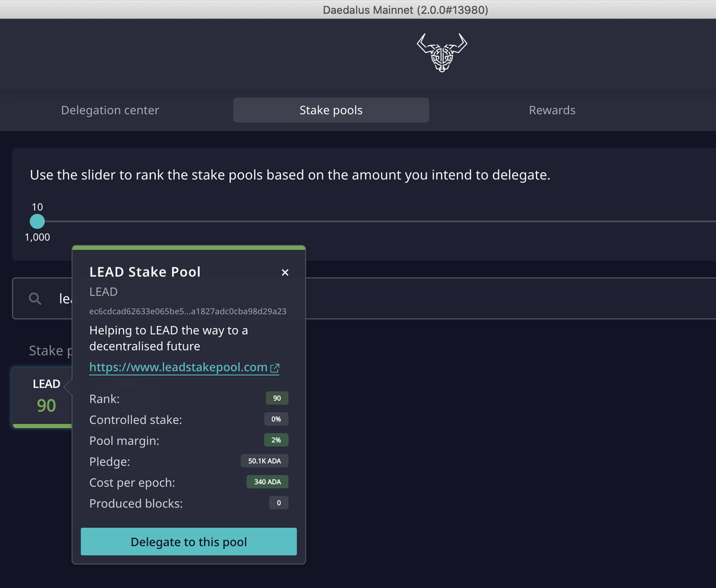
Task: Click the Cost per epoch label
Action: [x=132, y=482]
